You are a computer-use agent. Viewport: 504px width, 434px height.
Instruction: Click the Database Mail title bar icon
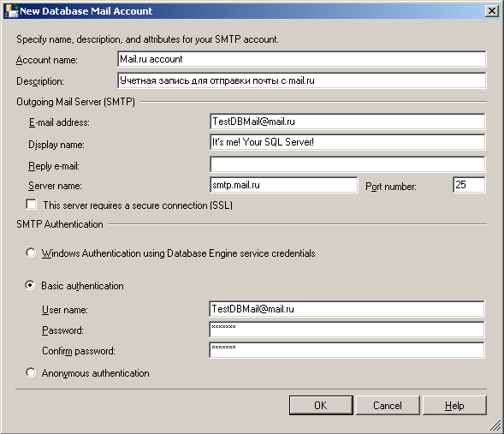tap(12, 10)
